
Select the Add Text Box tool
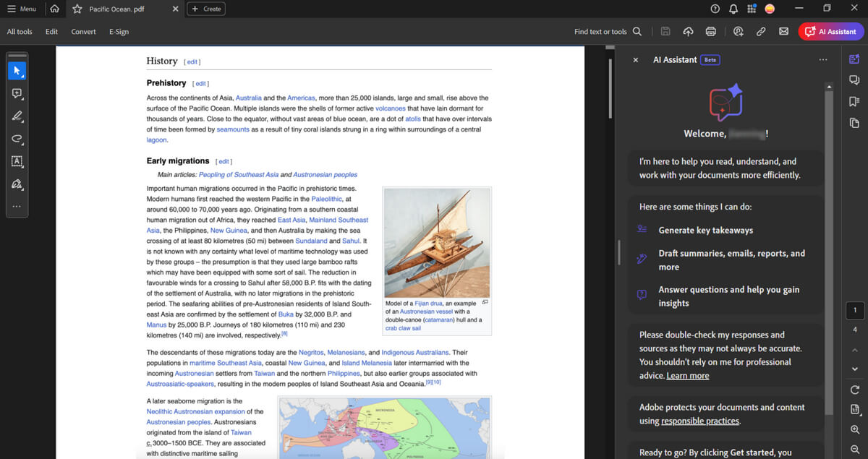[17, 162]
